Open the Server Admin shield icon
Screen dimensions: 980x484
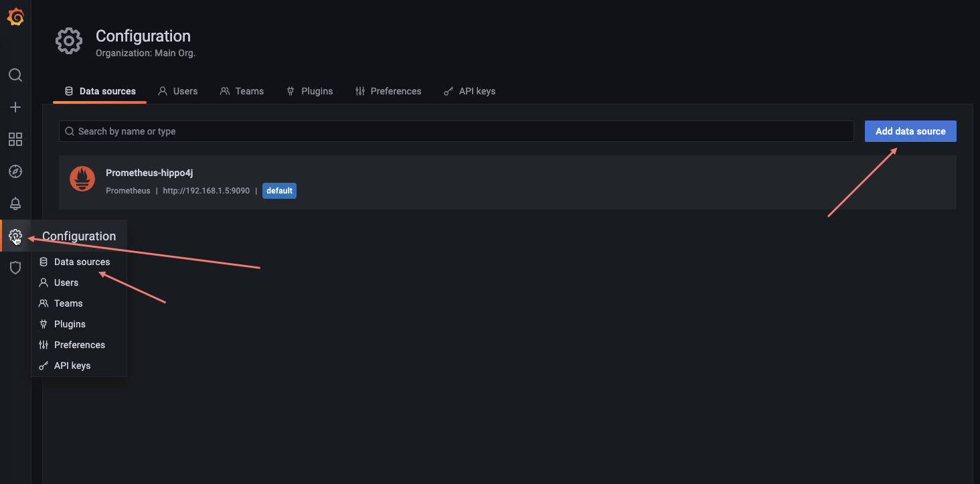tap(15, 268)
